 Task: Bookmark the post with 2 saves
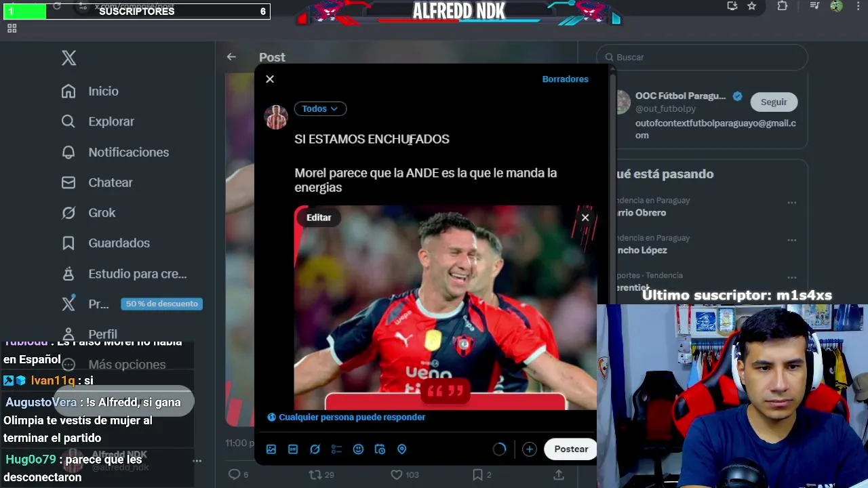pos(477,474)
